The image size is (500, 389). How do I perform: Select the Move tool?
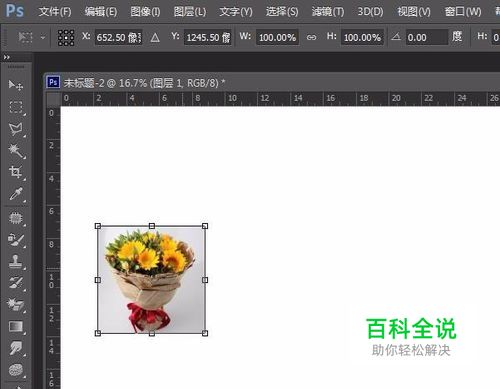pos(15,85)
